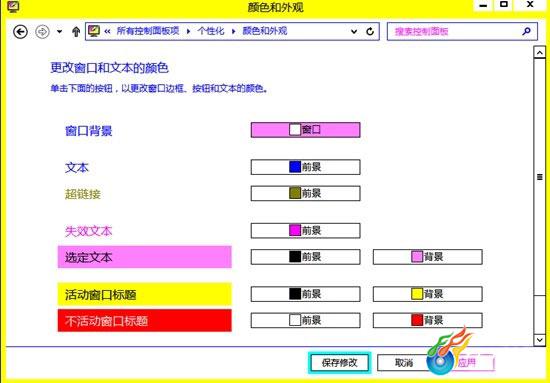Click the scrollbar down arrow
The height and width of the screenshot is (383, 550).
point(539,340)
